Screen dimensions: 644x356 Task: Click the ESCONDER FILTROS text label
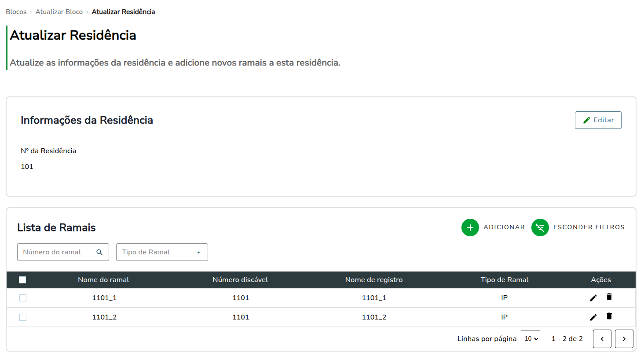click(589, 228)
